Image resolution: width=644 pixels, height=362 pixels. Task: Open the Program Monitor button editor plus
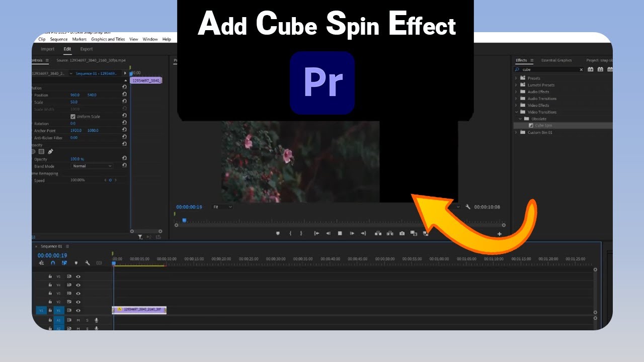pyautogui.click(x=500, y=234)
